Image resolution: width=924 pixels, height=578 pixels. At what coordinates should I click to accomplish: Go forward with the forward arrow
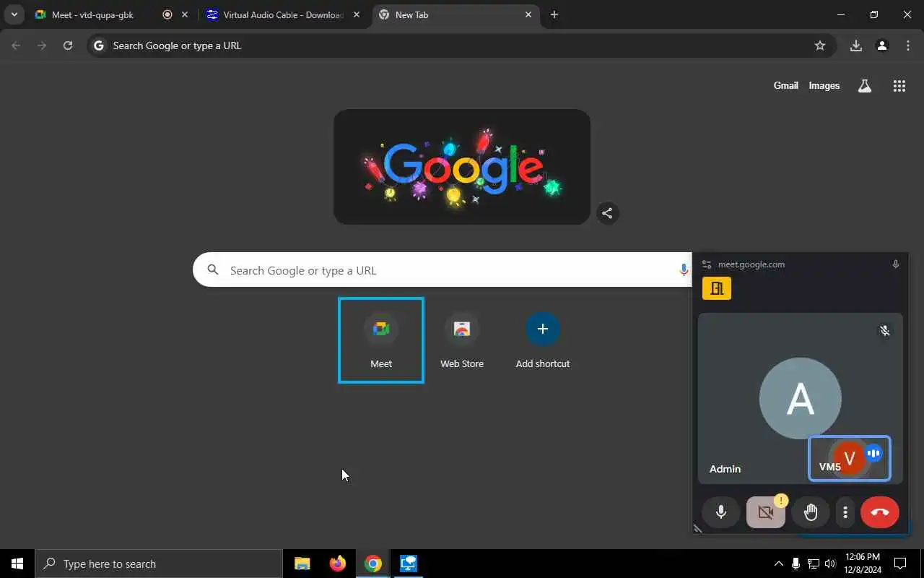tap(42, 46)
